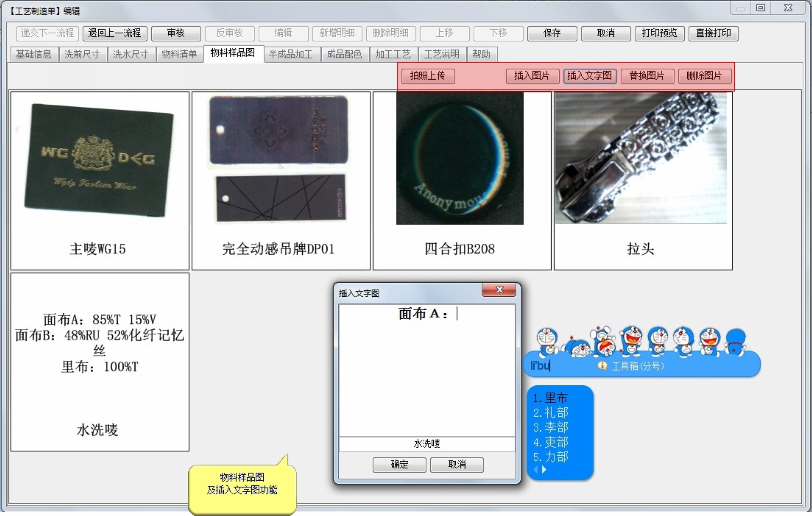The image size is (812, 516).
Task: Click 删除图片 button
Action: click(x=704, y=76)
